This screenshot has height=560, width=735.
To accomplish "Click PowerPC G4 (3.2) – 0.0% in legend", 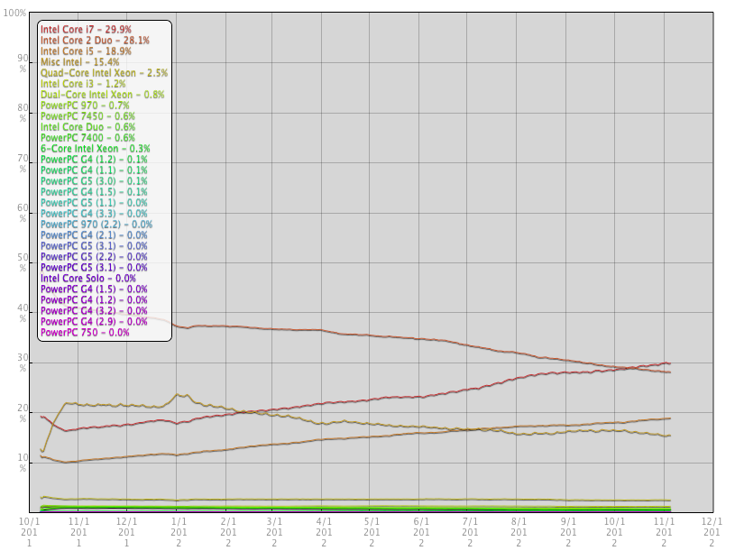I will 94,310.
